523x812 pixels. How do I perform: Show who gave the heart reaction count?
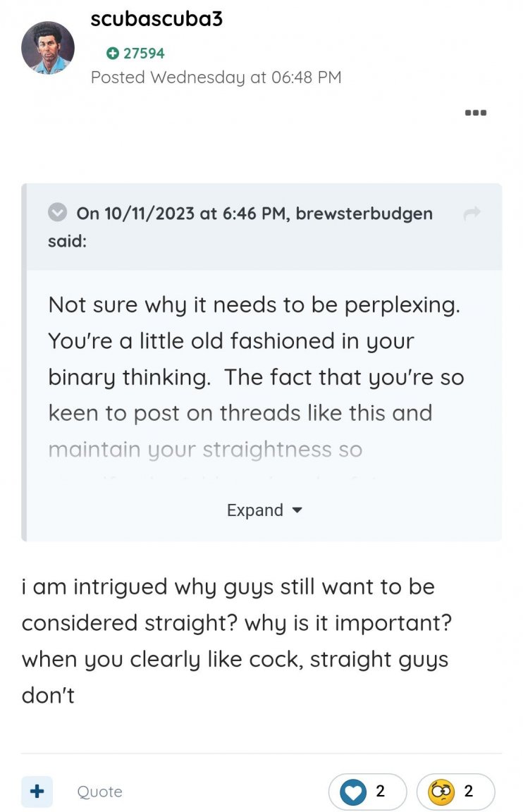pos(381,792)
